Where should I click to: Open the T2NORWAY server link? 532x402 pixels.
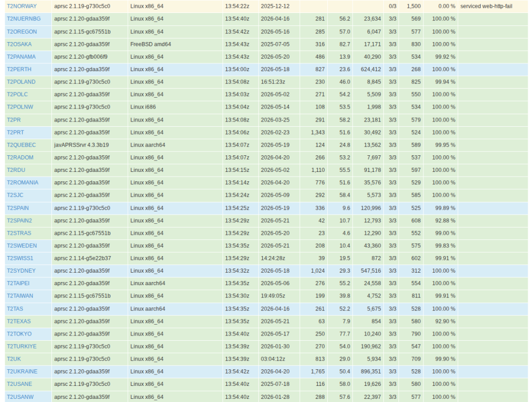[22, 6]
